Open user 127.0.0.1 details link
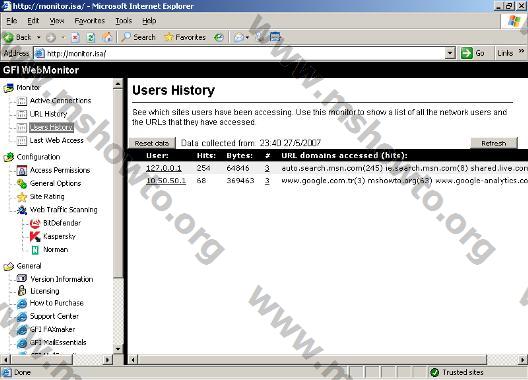The height and width of the screenshot is (380, 528). [164, 168]
